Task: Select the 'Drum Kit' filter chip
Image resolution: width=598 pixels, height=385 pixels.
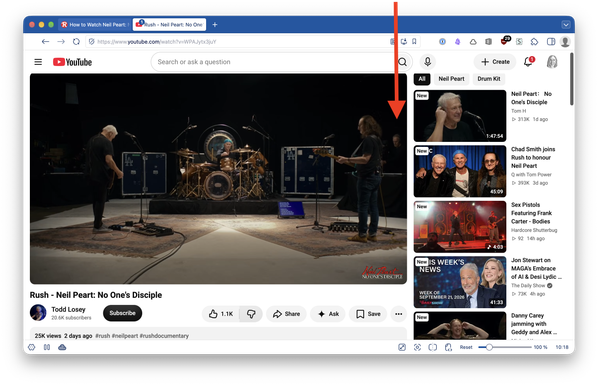Action: [489, 79]
